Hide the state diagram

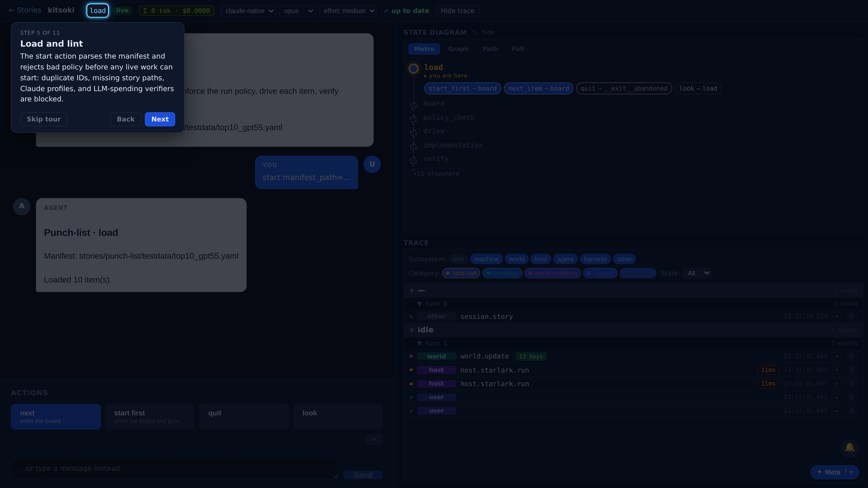pos(488,32)
